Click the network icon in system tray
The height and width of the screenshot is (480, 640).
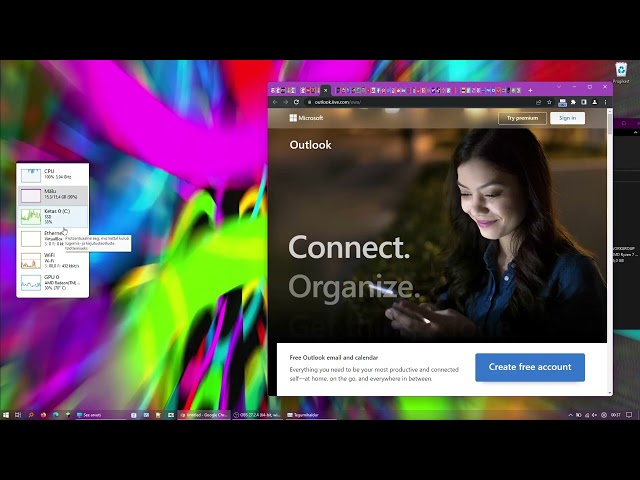click(x=587, y=415)
